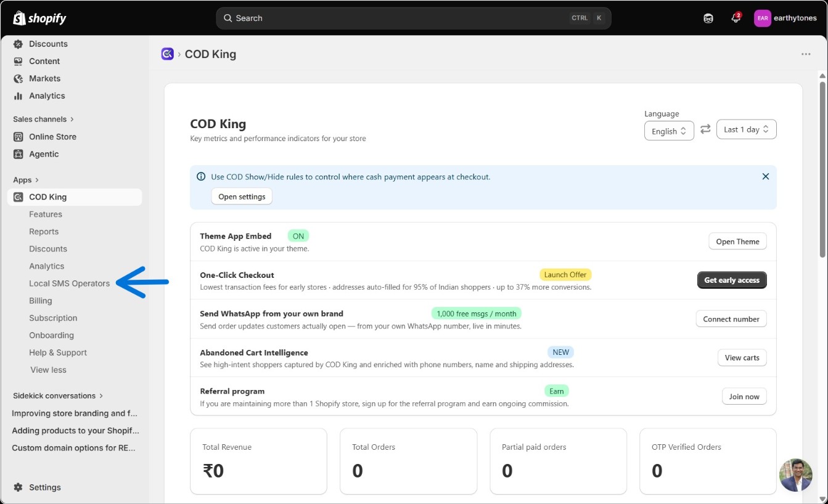828x504 pixels.
Task: Click Get early access button
Action: [732, 280]
